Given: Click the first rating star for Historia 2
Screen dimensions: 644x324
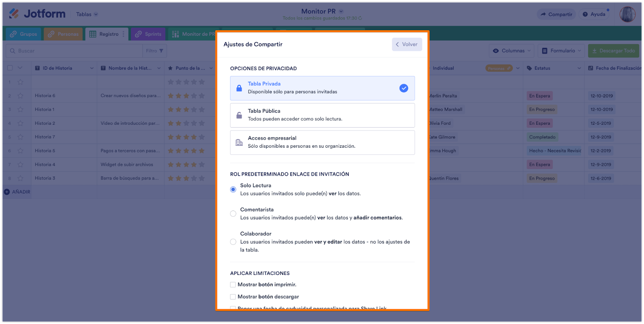Looking at the screenshot, I should point(171,123).
